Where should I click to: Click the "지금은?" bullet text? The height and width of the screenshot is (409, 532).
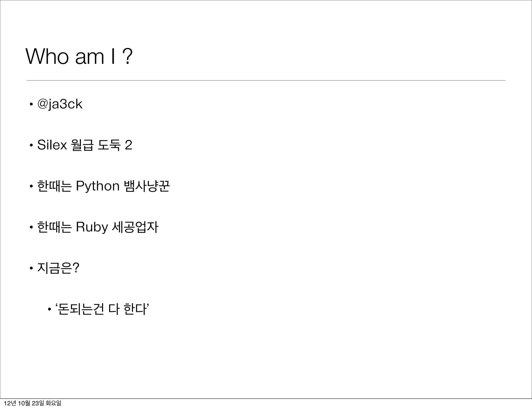(x=58, y=268)
